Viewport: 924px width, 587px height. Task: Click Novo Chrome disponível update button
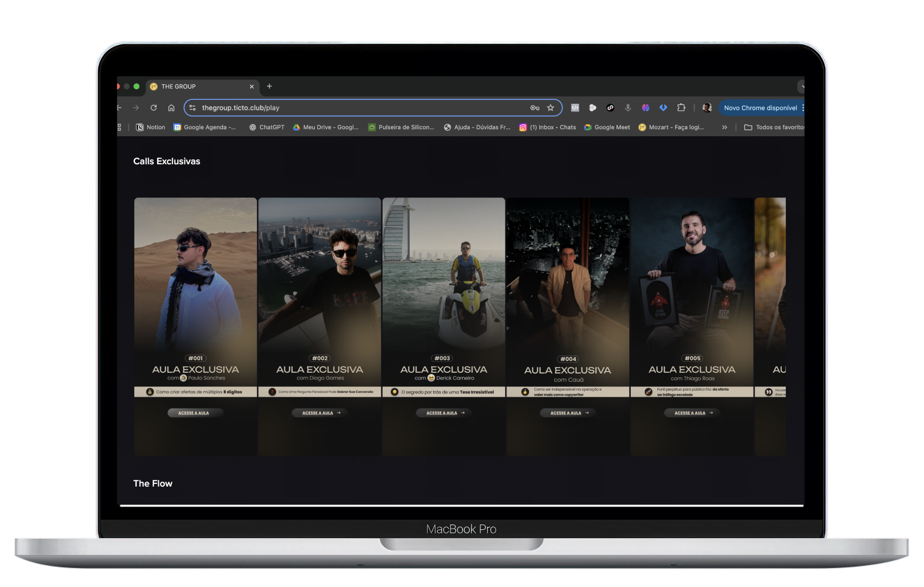[760, 108]
